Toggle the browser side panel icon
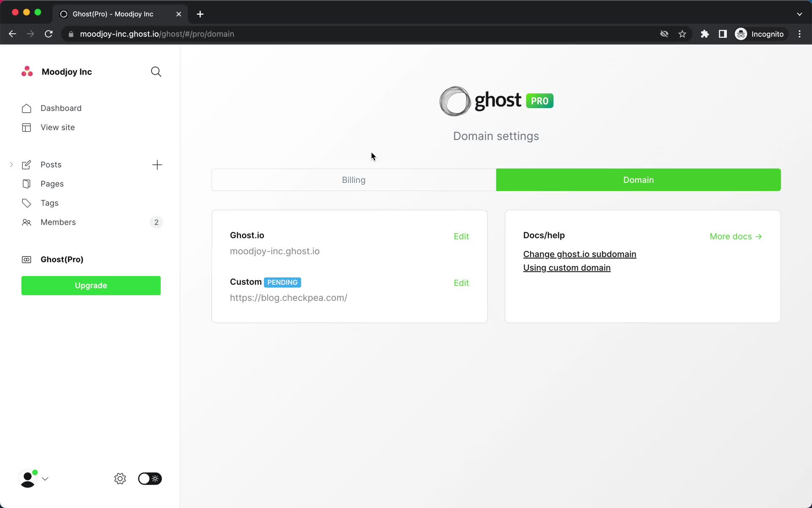Viewport: 812px width, 508px height. 723,34
